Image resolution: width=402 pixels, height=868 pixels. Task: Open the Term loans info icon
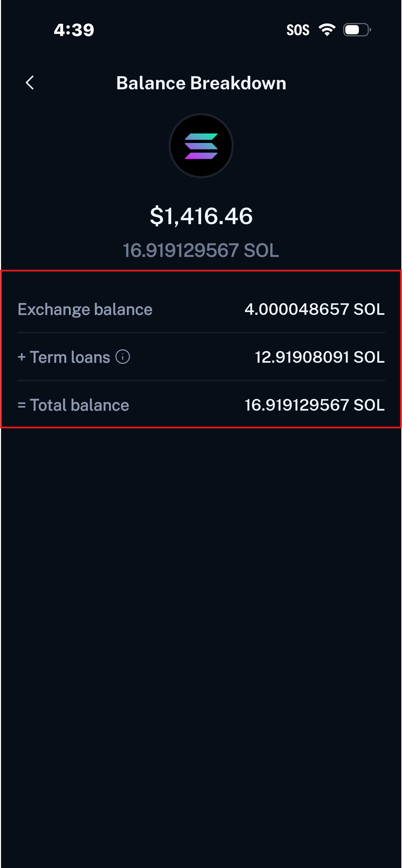click(x=123, y=357)
